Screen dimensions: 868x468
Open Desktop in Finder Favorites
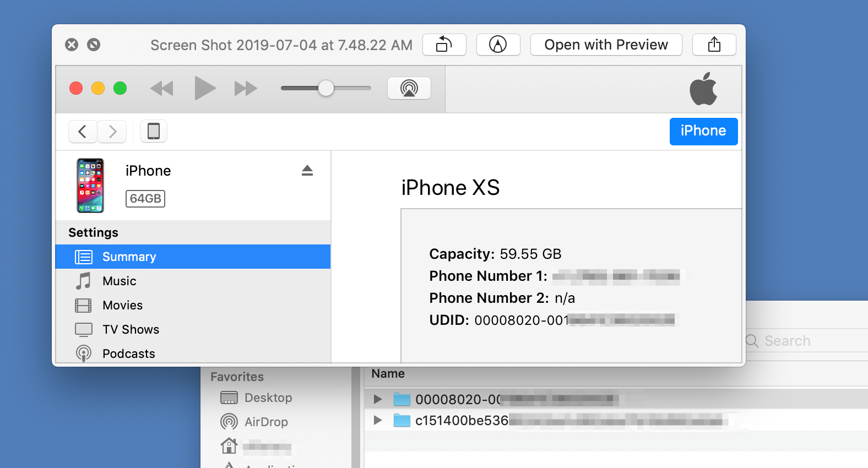click(x=268, y=398)
